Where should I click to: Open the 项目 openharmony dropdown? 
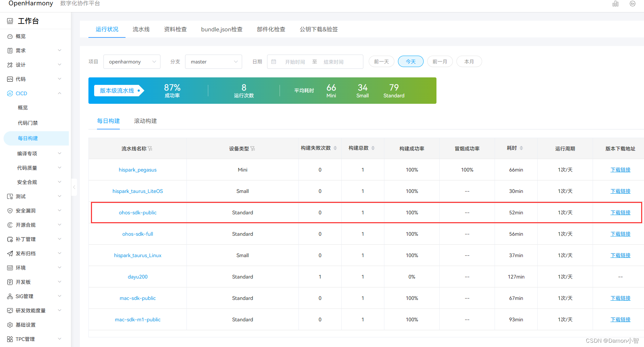(132, 62)
